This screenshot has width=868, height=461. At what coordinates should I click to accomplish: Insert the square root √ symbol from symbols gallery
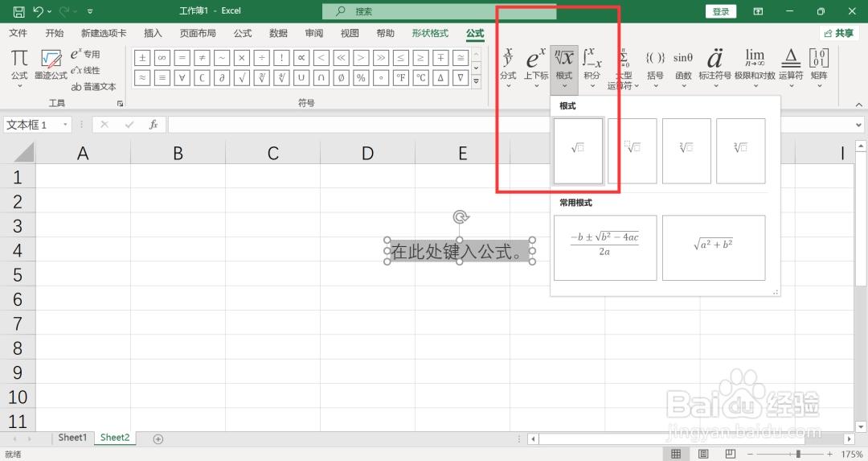tap(242, 78)
